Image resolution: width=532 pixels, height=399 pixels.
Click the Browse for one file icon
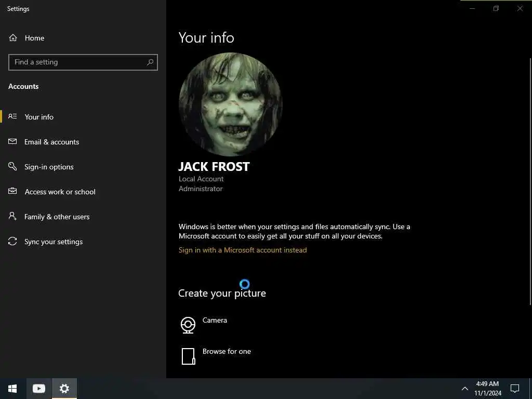pos(188,356)
